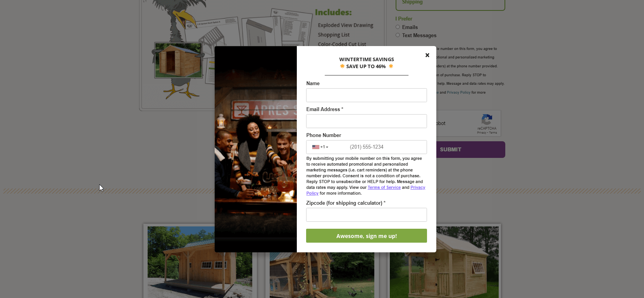The image size is (644, 298).
Task: Open the middle chicken coop photo
Action: [322, 275]
